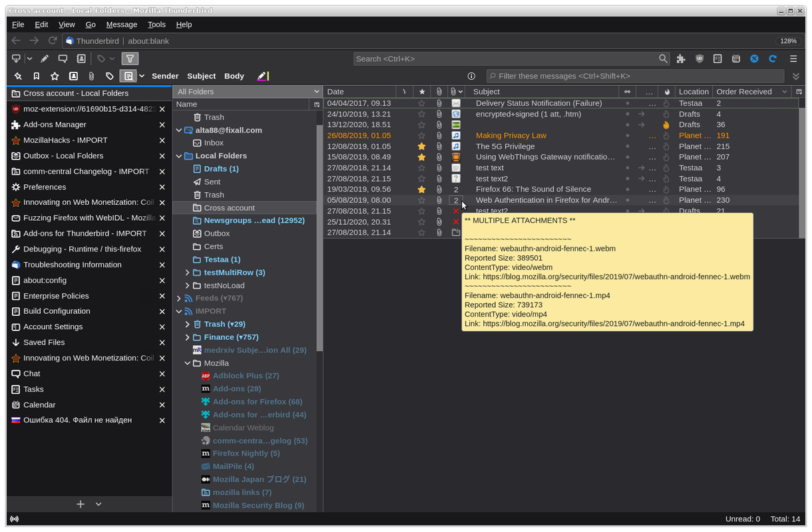Toggle the tags quick filter

[110, 76]
